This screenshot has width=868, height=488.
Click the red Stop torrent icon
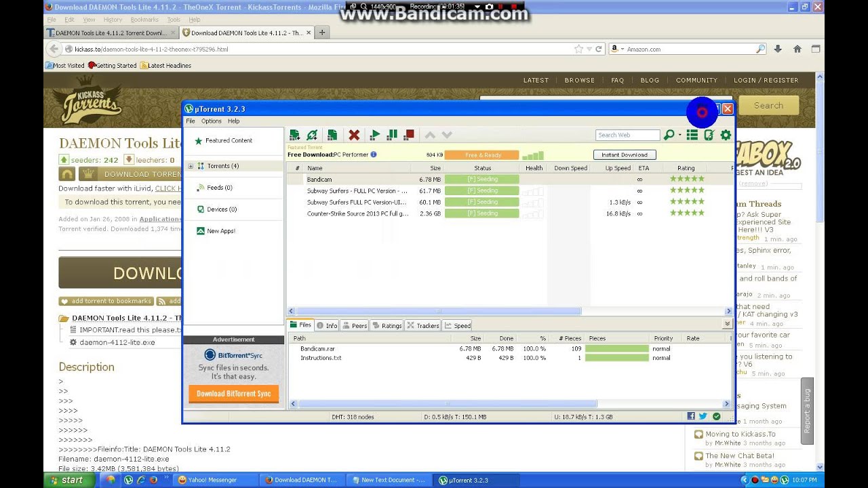[409, 135]
